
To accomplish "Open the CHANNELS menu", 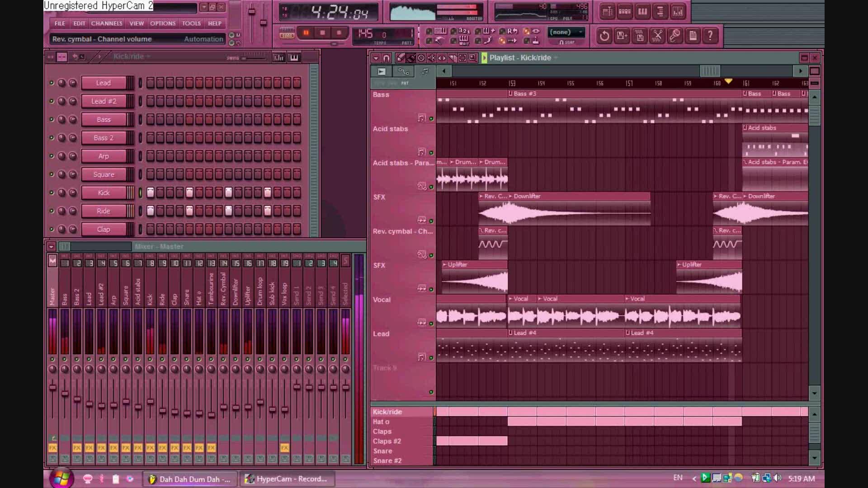I will coord(106,23).
